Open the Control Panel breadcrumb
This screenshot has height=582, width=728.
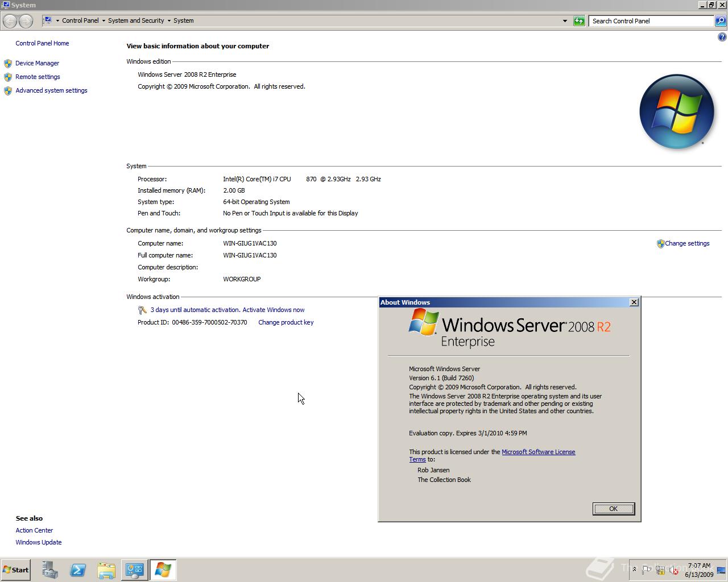point(80,20)
